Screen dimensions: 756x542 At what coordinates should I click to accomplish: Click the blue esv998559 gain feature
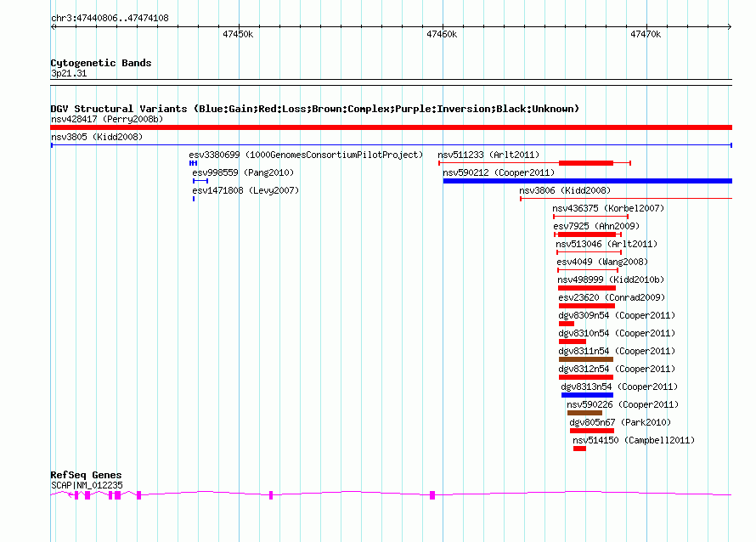[x=200, y=181]
